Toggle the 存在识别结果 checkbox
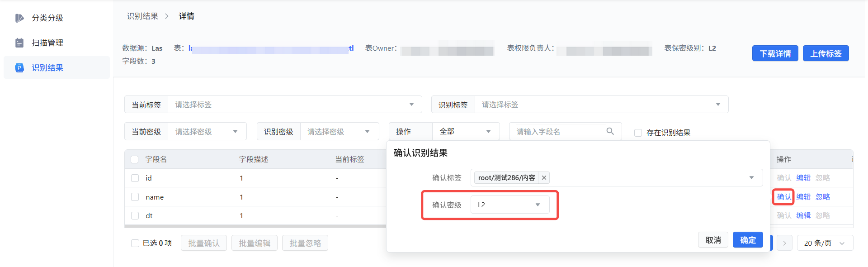 638,133
